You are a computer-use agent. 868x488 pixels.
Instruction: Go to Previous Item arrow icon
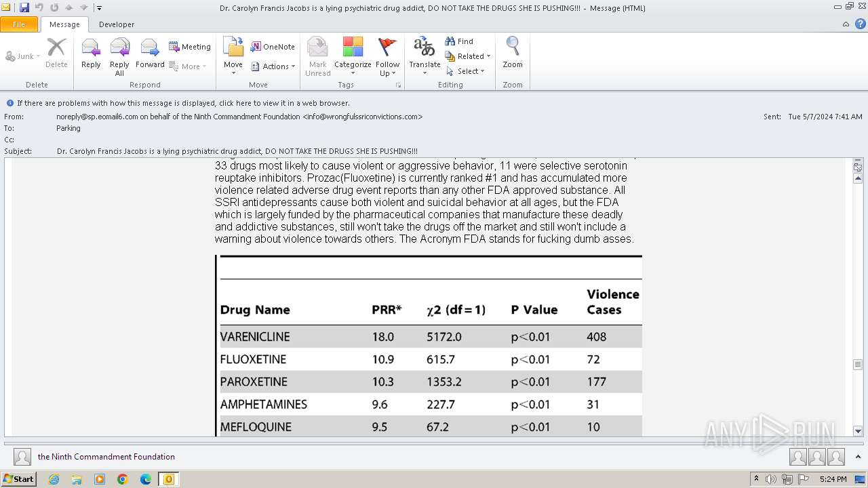[69, 7]
